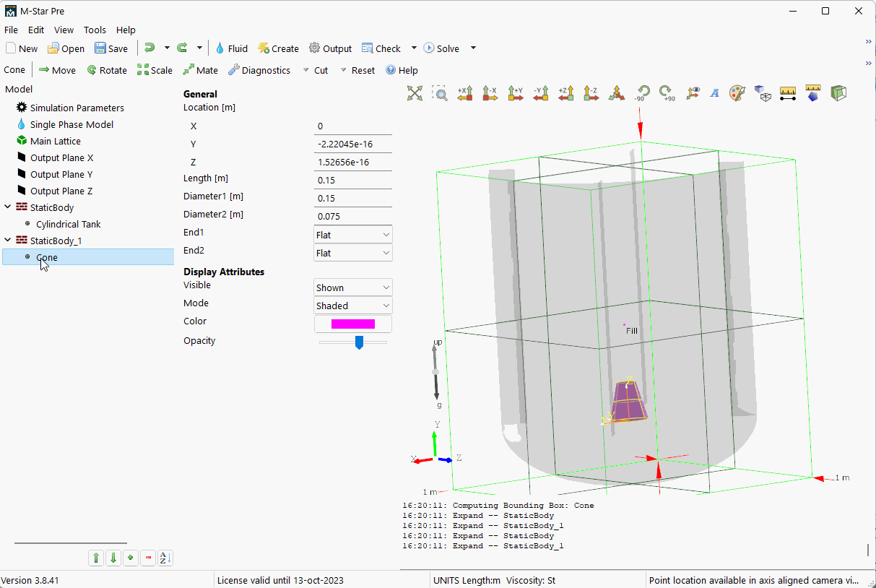The image size is (876, 588).
Task: Set camera to -Y view
Action: tap(541, 92)
